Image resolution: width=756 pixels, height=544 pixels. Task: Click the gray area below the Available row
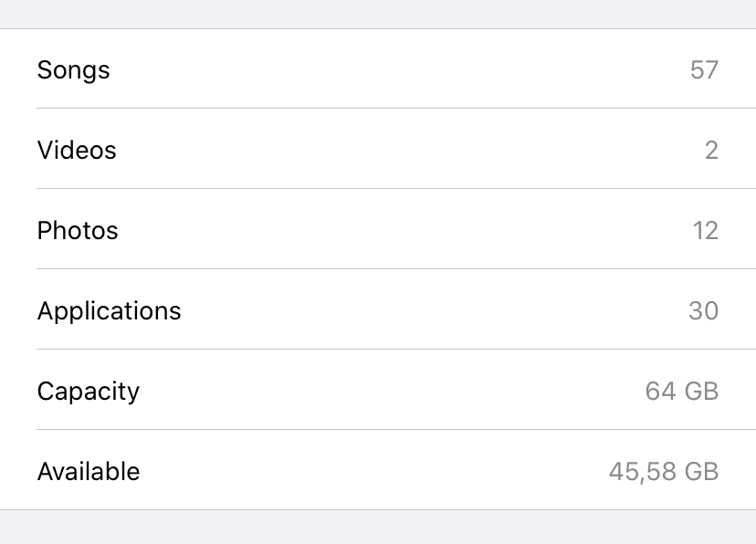pos(378,528)
